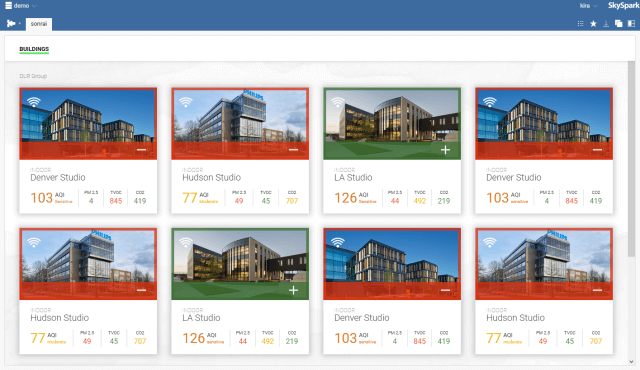Open top-row Hudson Studio building photo
The height and width of the screenshot is (370, 640).
click(240, 124)
